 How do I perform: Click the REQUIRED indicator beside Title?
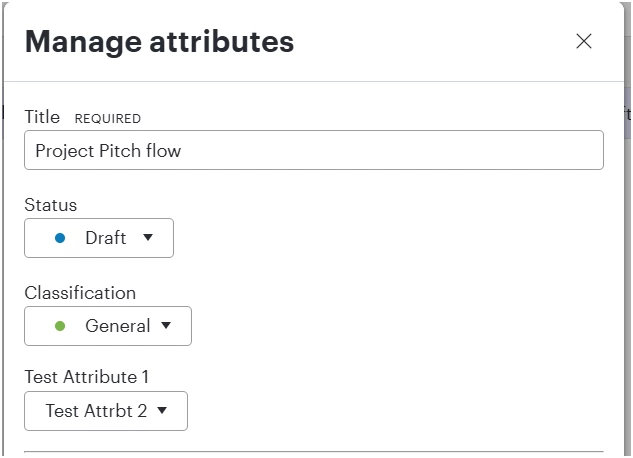(108, 119)
